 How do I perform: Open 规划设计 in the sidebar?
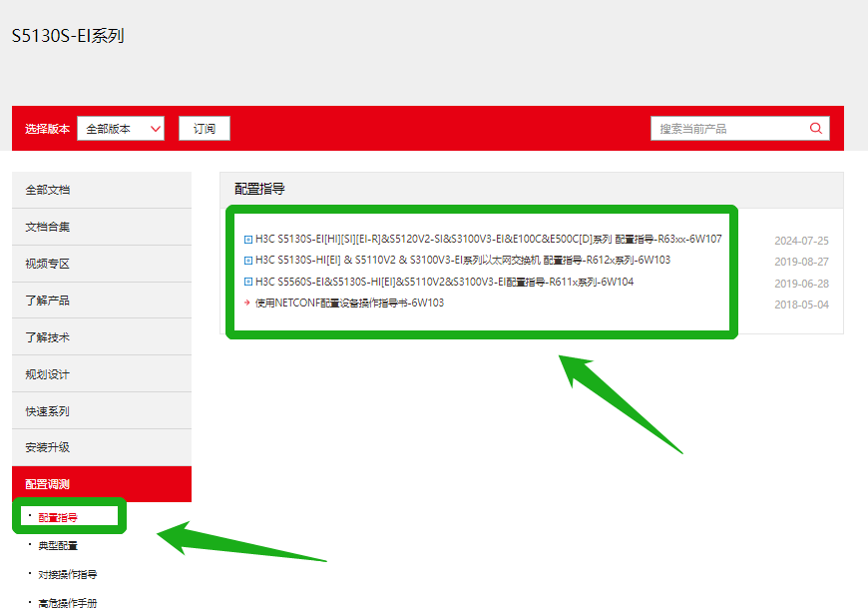pyautogui.click(x=102, y=374)
